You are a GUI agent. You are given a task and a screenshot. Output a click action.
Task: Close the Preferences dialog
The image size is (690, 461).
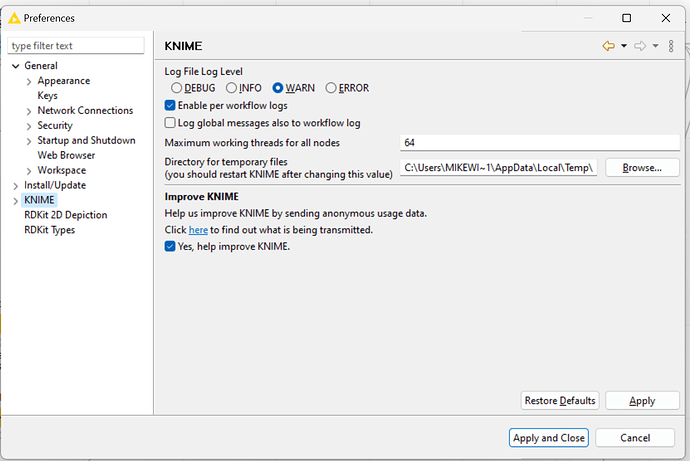[x=666, y=18]
